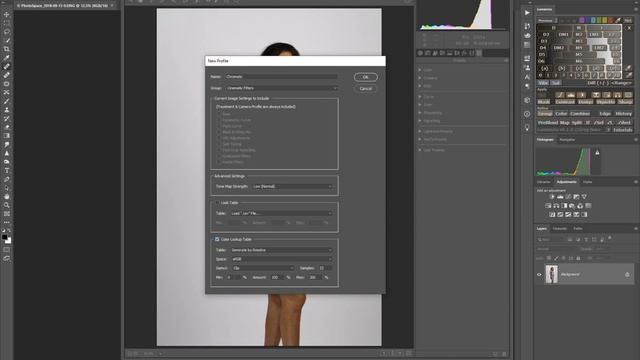Click the purple color chip in Lumenzia panel
The height and width of the screenshot is (360, 640).
coord(581,20)
